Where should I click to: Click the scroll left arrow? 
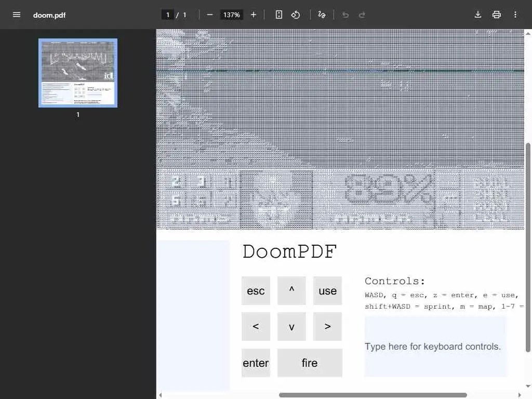coord(160,395)
